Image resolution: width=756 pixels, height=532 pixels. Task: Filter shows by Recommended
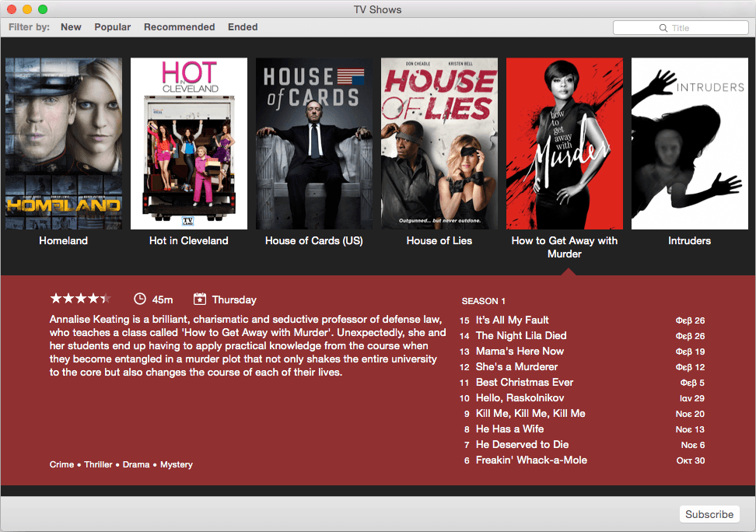pyautogui.click(x=180, y=27)
